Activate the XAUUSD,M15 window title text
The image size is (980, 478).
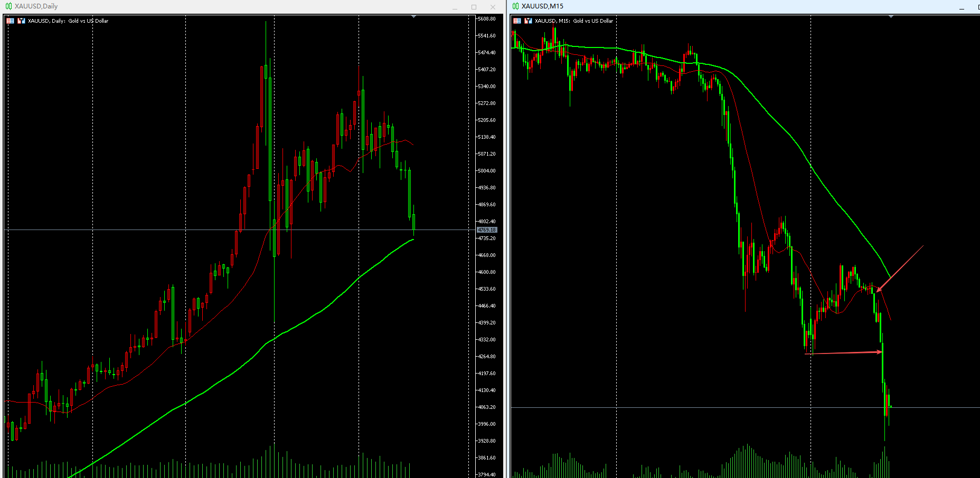click(542, 6)
